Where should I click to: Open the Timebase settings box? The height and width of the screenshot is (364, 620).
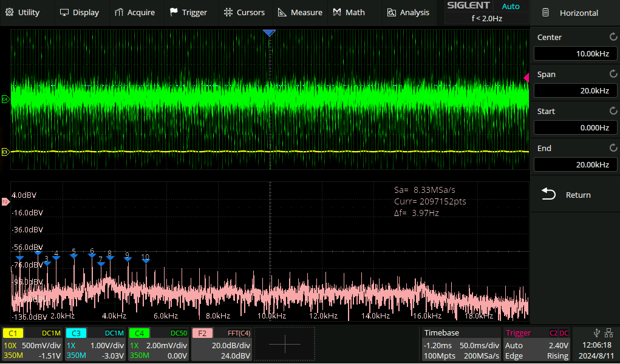tap(461, 345)
